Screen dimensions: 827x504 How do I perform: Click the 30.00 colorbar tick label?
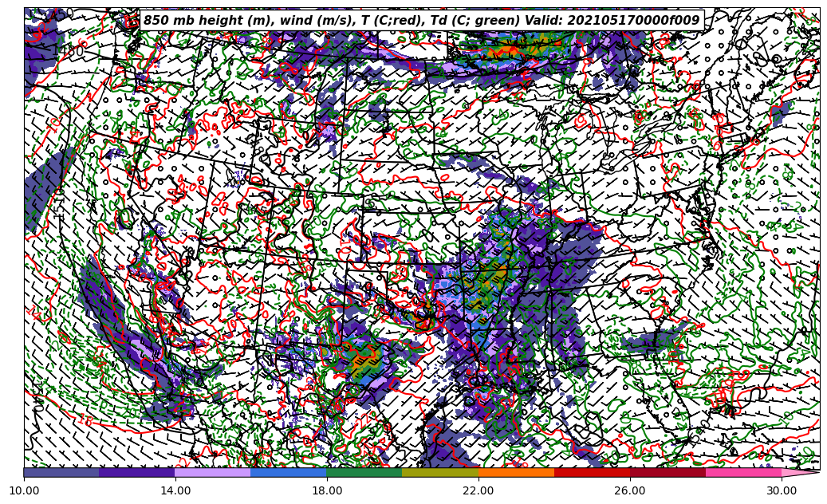[782, 490]
